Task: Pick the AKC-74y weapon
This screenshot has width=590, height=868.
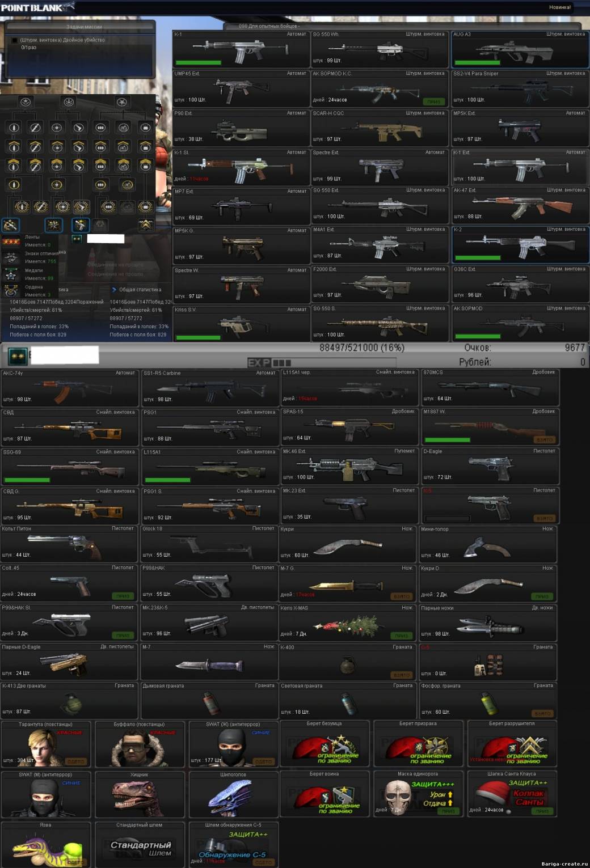Action: [69, 388]
